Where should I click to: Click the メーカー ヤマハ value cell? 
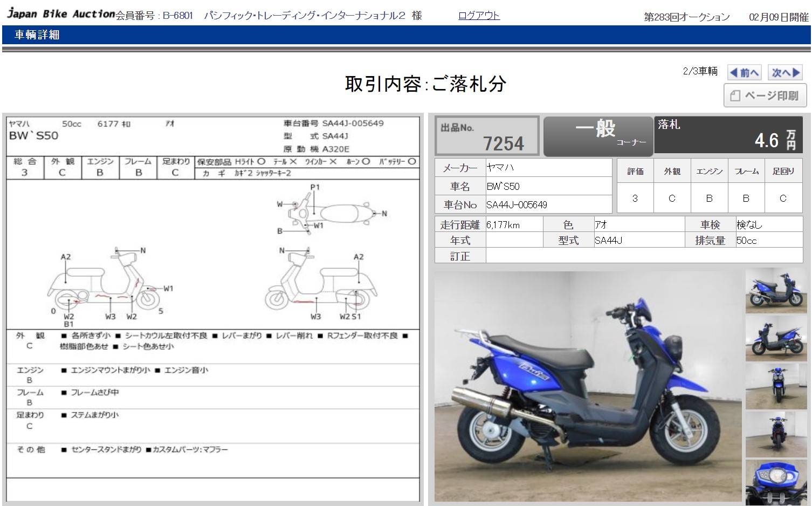(548, 168)
